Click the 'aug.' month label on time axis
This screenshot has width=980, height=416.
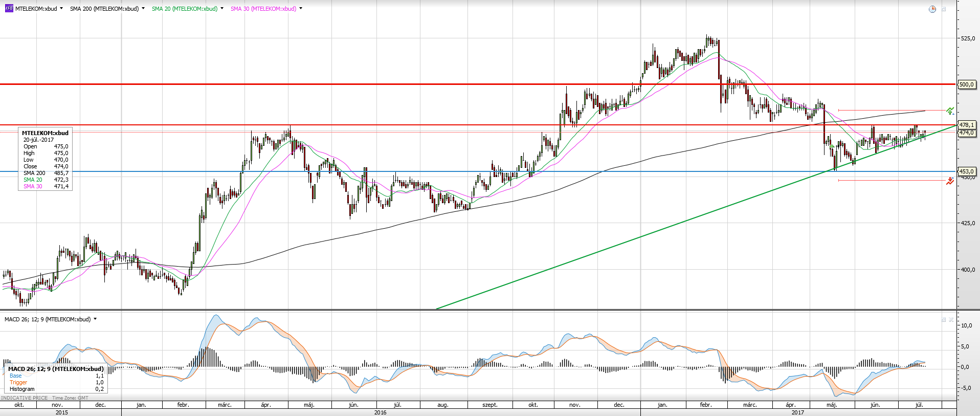443,405
